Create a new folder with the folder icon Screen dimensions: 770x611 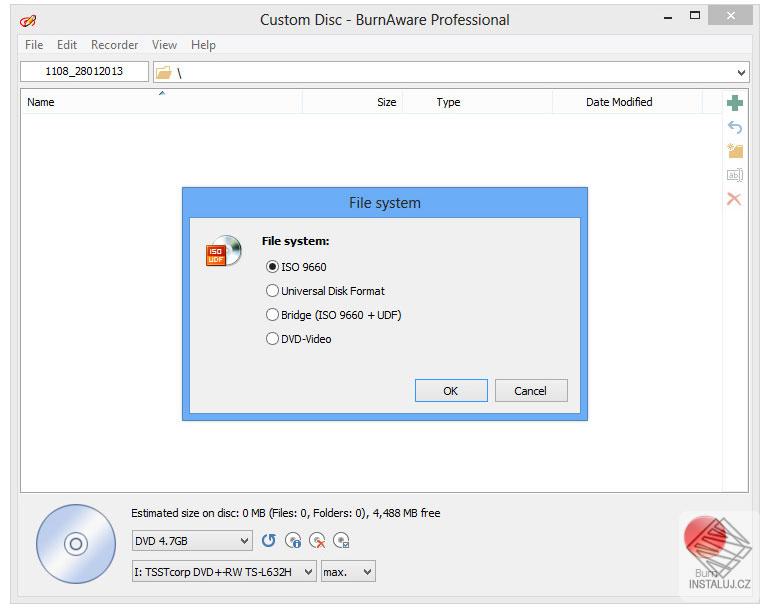tap(735, 151)
